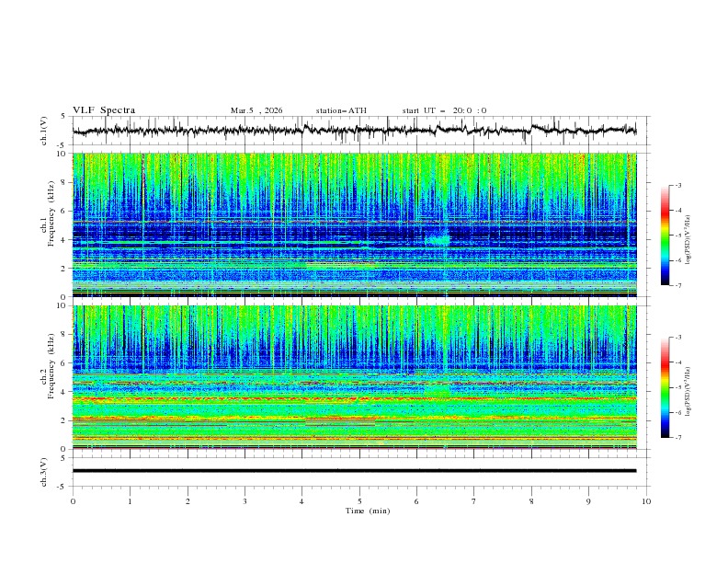Click the upper color bar's log(PSD) label
The image size is (728, 563).
[x=688, y=240]
